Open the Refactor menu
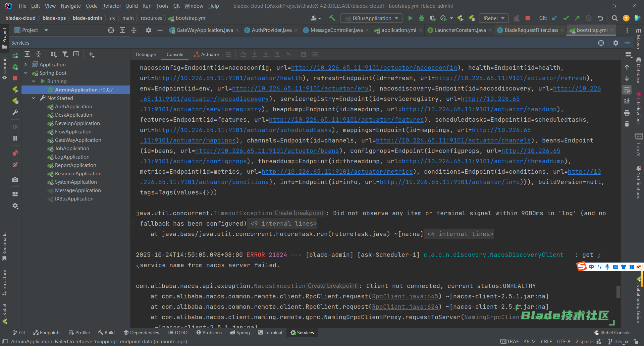 tap(111, 6)
